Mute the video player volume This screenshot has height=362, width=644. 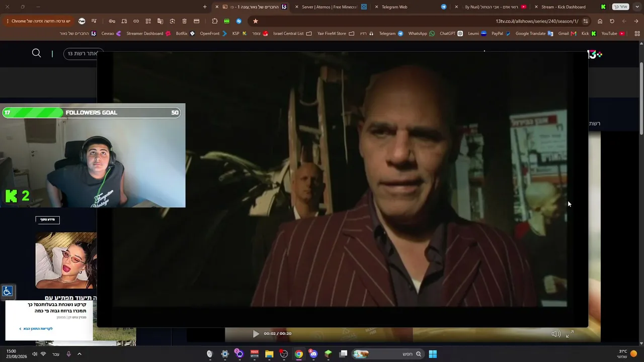coord(555,334)
